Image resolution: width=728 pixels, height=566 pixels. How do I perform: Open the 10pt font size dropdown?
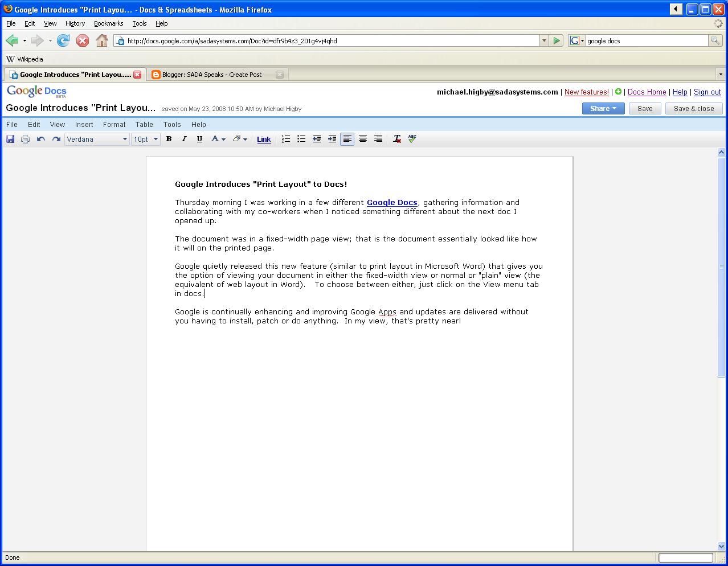145,139
